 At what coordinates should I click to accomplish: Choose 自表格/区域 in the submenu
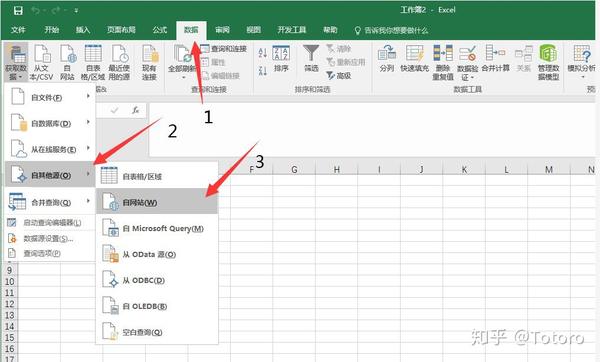coord(157,176)
